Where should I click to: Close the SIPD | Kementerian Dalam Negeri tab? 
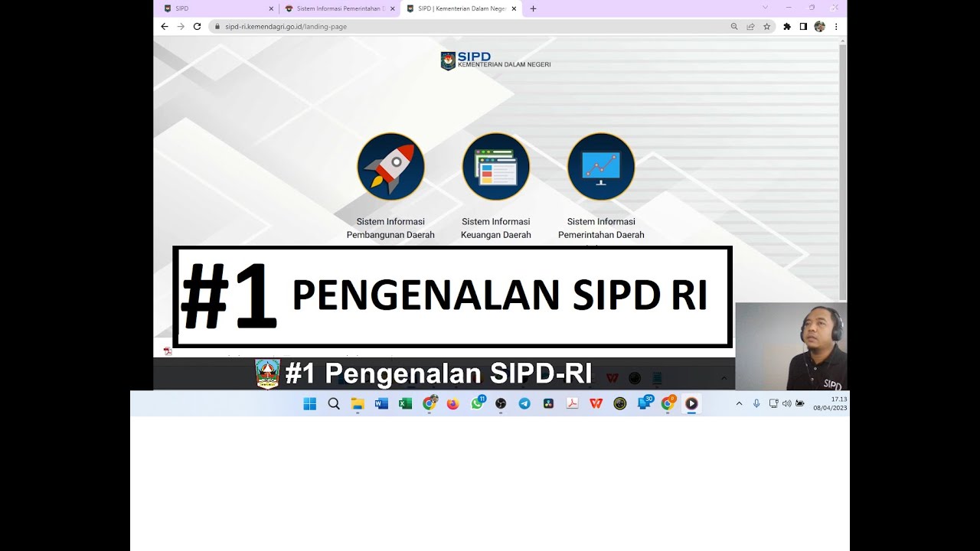pos(515,8)
